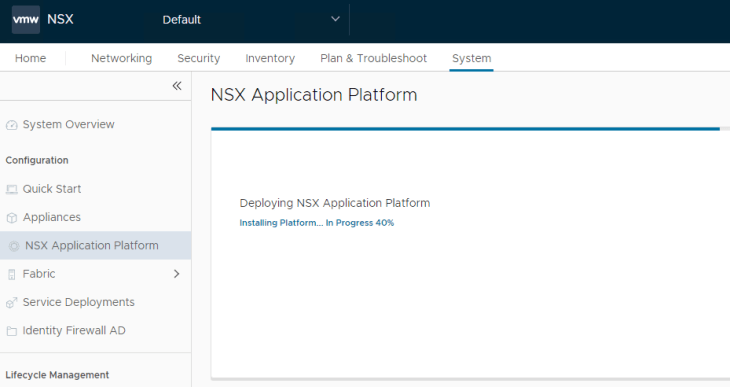Switch to the Security tab

pos(199,58)
